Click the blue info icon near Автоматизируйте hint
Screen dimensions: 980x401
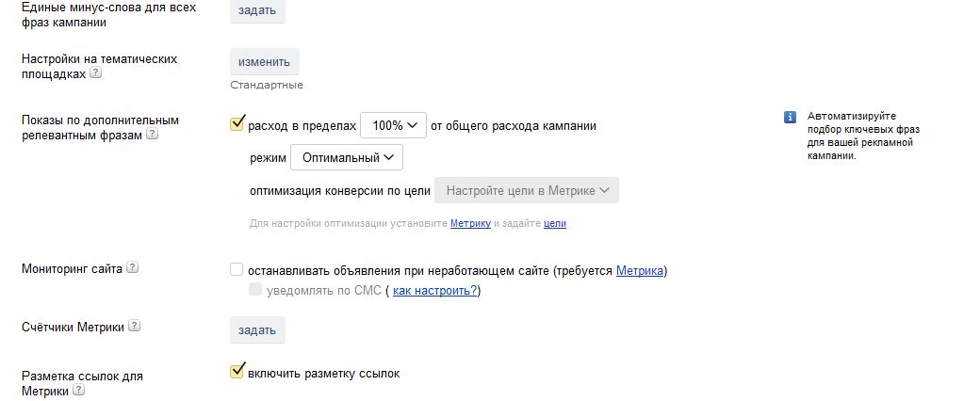pyautogui.click(x=790, y=118)
